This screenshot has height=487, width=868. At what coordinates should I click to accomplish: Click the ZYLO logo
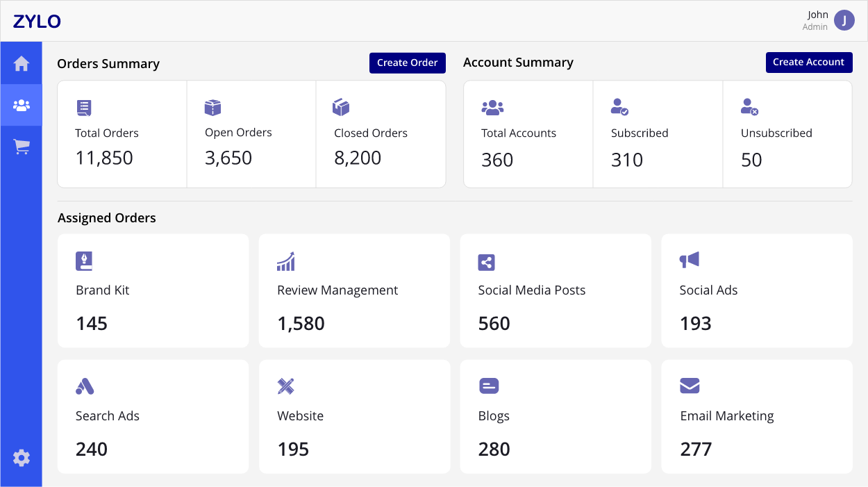click(37, 22)
